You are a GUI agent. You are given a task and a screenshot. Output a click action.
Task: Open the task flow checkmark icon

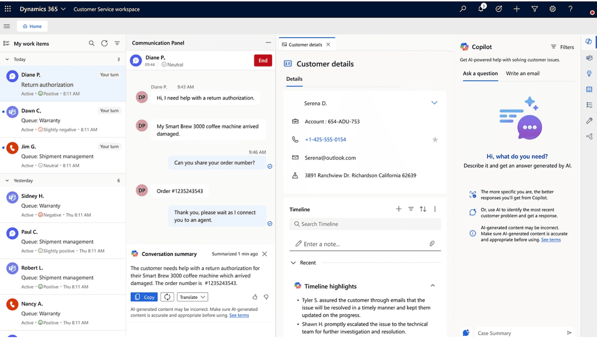tap(499, 9)
